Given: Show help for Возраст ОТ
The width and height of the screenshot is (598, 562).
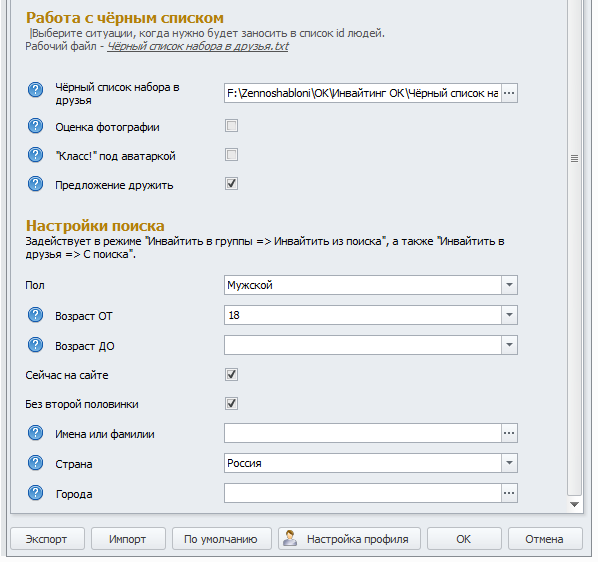Looking at the screenshot, I should point(35,315).
